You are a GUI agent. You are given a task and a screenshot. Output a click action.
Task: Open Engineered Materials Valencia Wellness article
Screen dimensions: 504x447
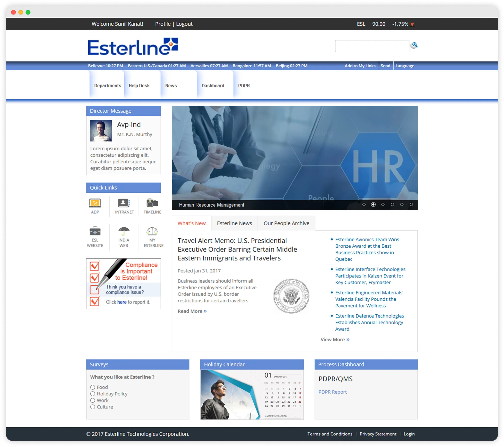369,299
